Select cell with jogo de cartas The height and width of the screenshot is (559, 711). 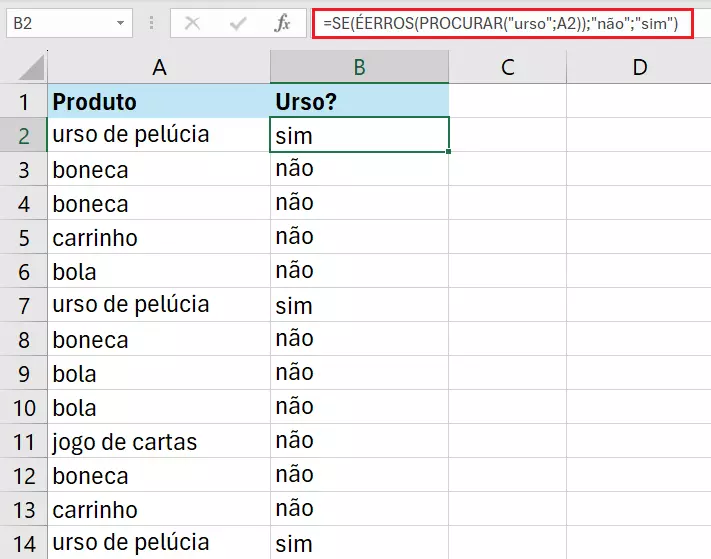(x=158, y=441)
